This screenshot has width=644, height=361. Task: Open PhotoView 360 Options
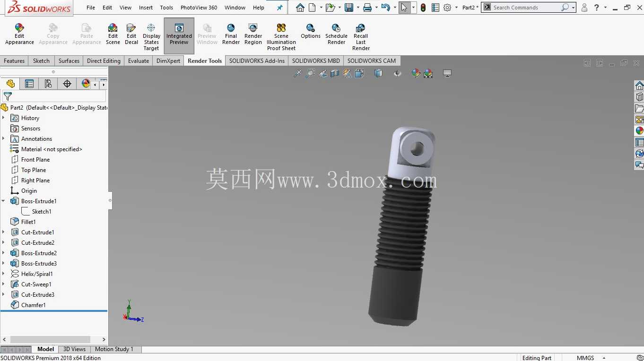pos(311,31)
